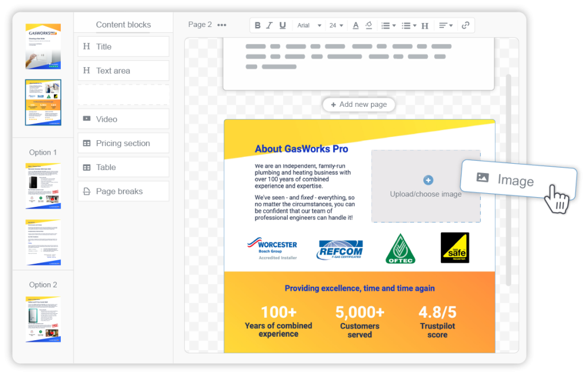
Task: Add a Video content block
Action: click(x=123, y=118)
